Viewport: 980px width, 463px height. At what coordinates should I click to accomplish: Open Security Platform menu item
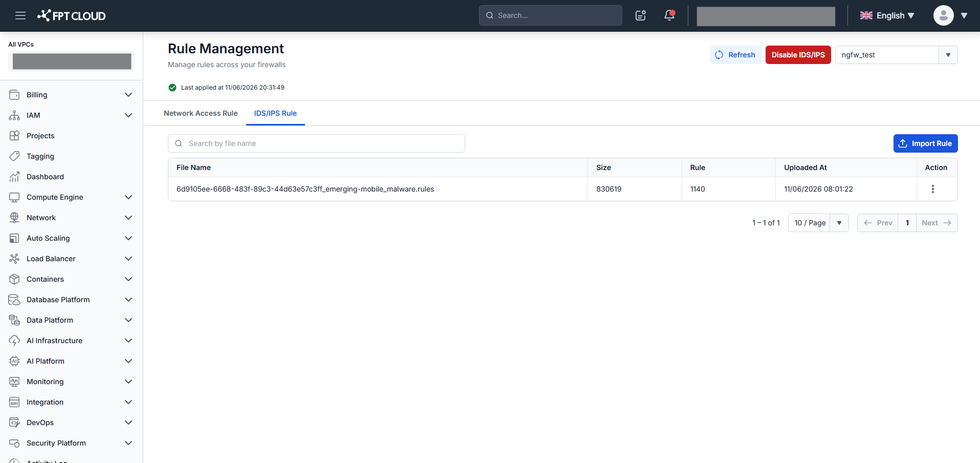(56, 443)
